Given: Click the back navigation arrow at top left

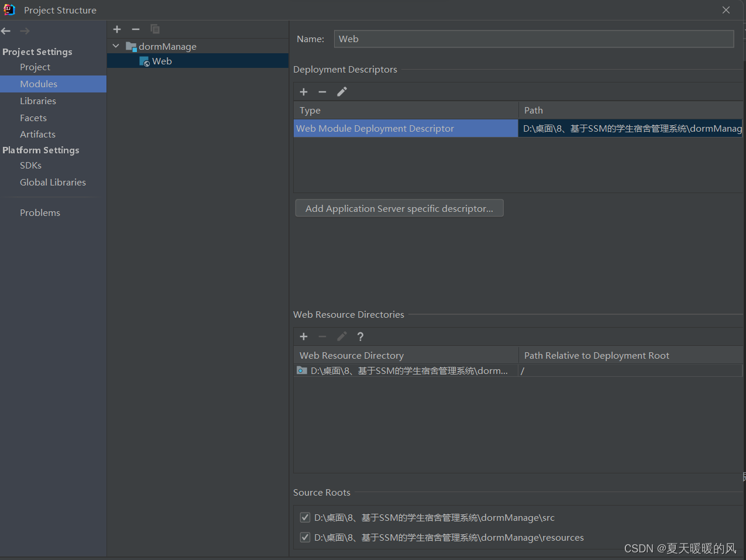Looking at the screenshot, I should pos(6,30).
